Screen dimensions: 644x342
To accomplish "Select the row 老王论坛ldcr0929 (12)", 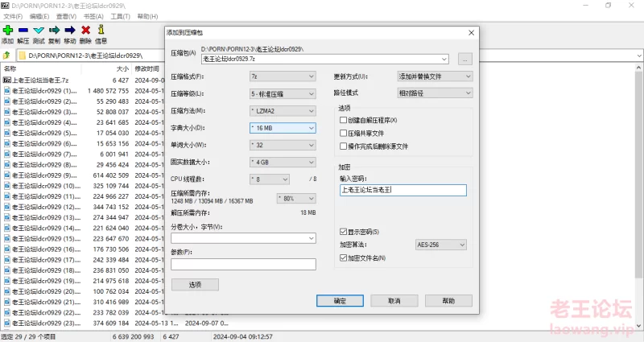I will point(82,207).
